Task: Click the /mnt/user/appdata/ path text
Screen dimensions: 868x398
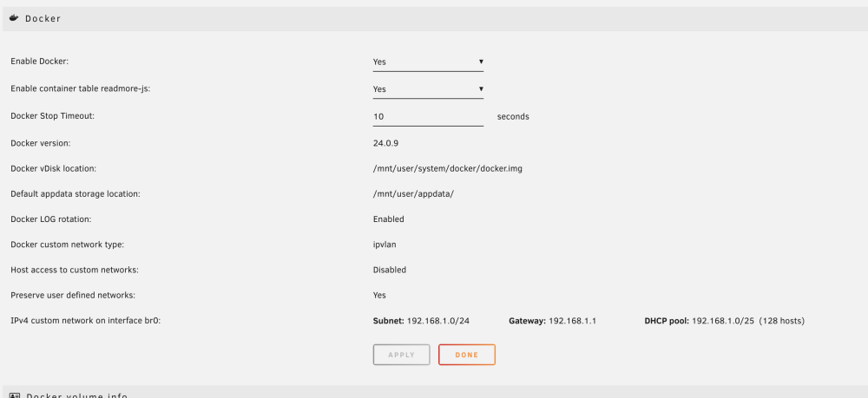Action: point(413,194)
